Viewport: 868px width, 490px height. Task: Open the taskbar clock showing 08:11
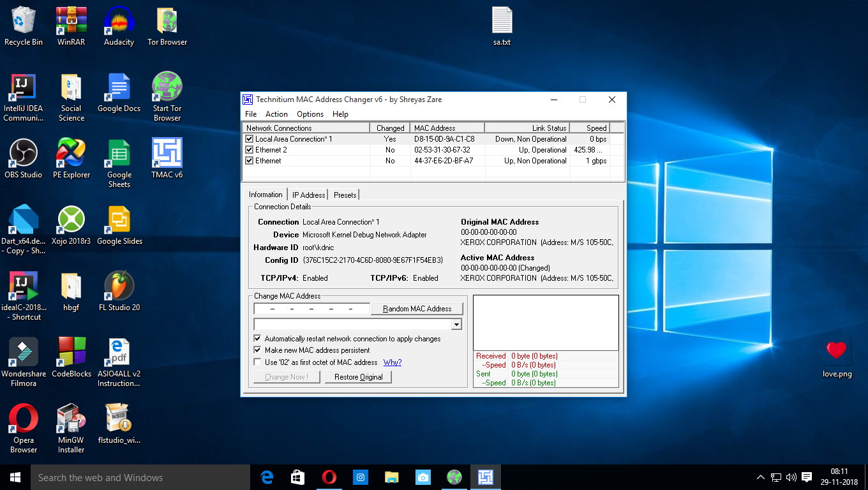840,477
